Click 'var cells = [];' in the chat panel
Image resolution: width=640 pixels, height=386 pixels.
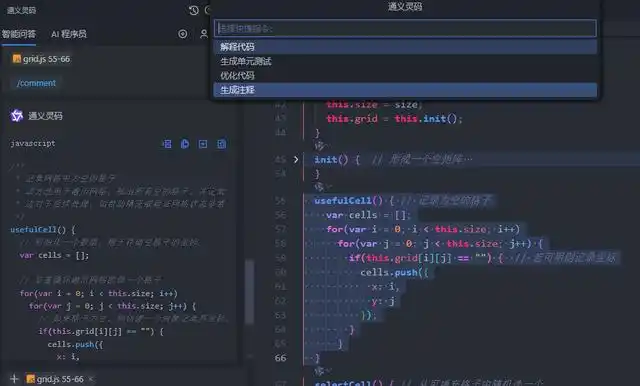pos(54,255)
